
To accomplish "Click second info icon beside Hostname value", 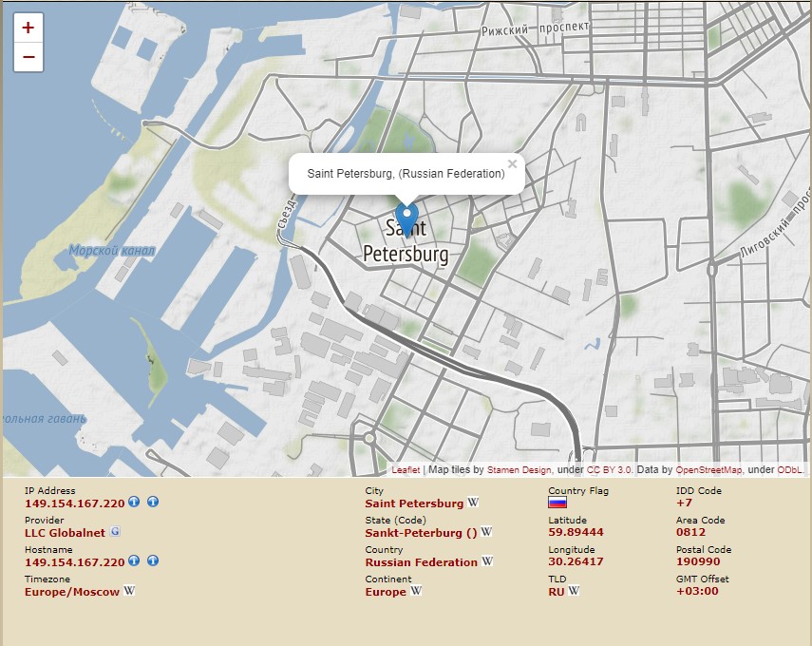I will click(153, 561).
